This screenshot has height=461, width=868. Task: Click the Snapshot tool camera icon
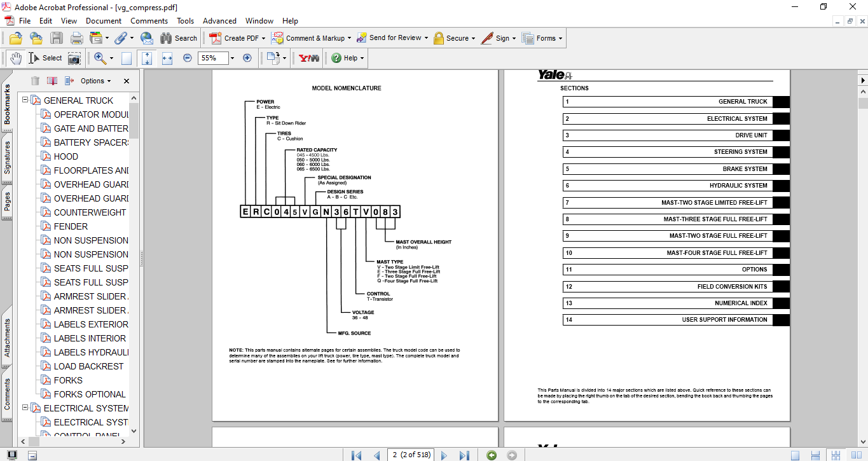74,58
